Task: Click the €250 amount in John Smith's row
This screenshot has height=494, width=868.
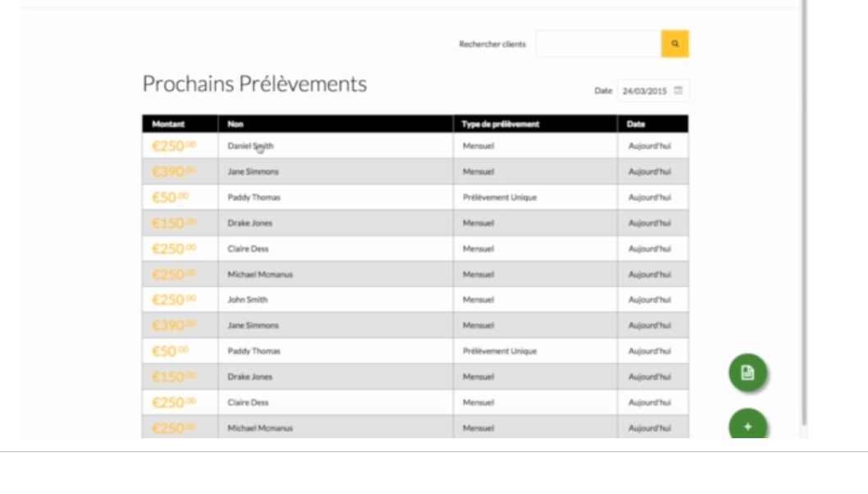Action: point(173,300)
